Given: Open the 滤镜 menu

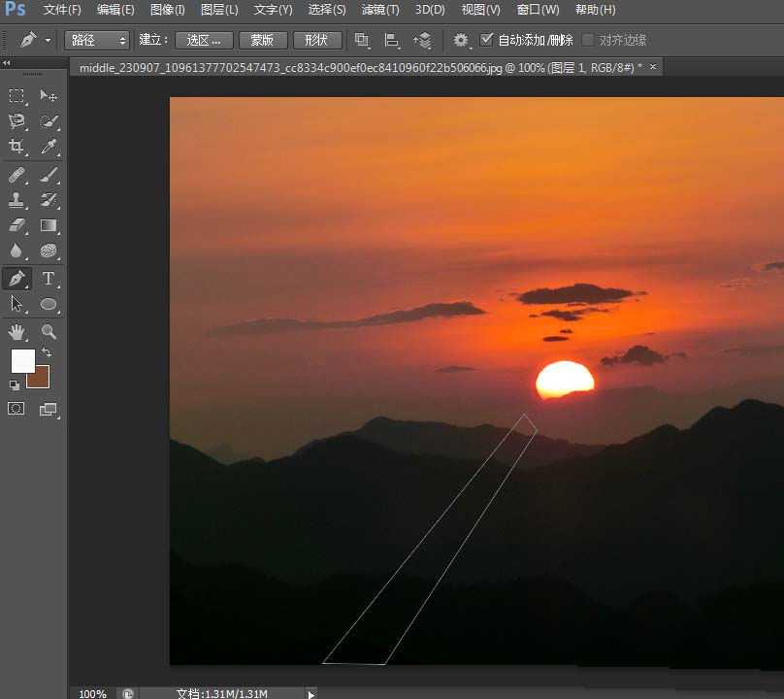Looking at the screenshot, I should point(379,10).
